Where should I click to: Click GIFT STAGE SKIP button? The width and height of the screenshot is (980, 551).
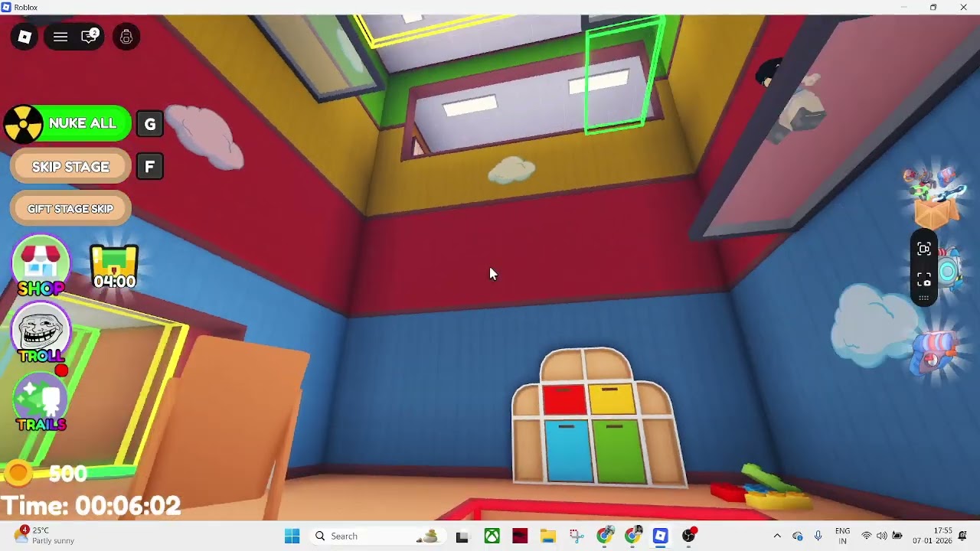tap(70, 209)
